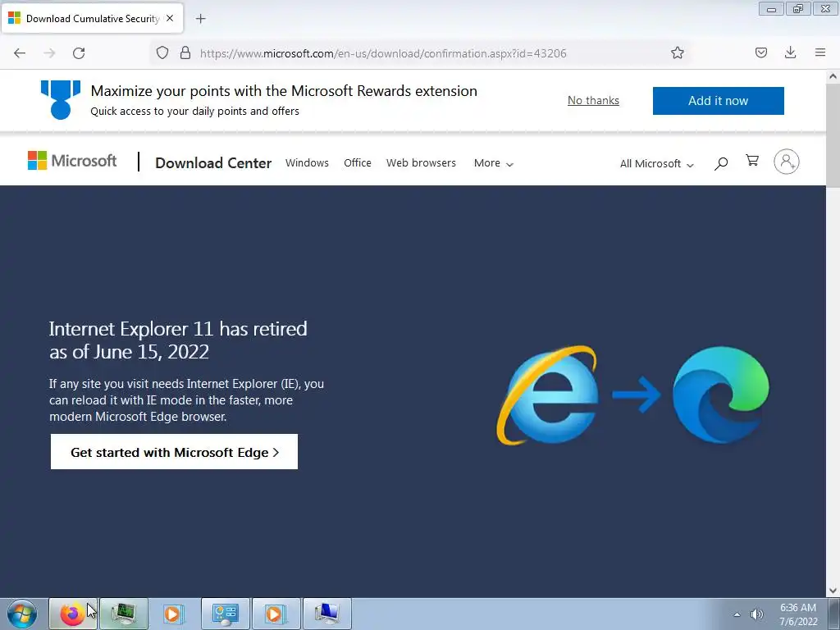840x630 pixels.
Task: Open the tracking protection shield icon
Action: point(162,52)
